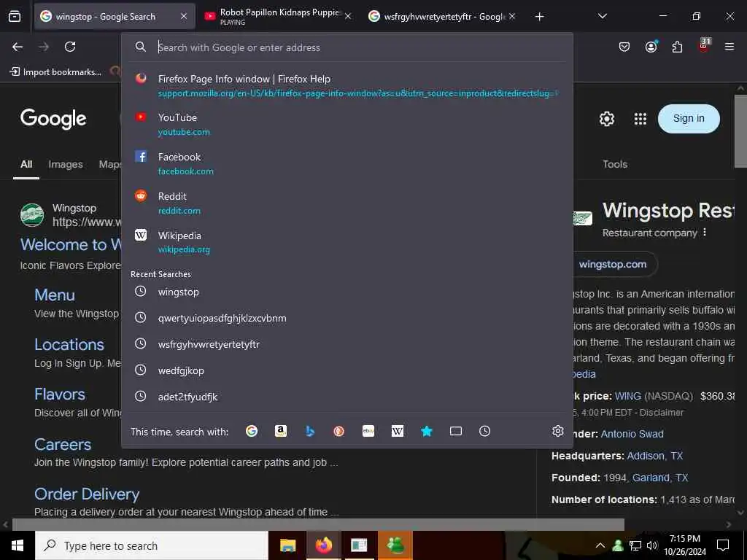Search this time with Wikipedia icon
The width and height of the screenshot is (747, 560).
click(398, 432)
